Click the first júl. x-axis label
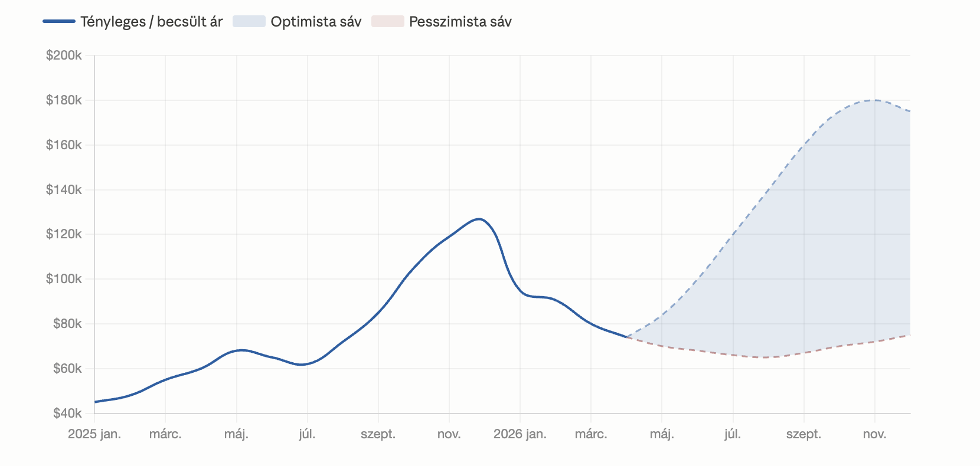Screen dimensions: 980x466 click(307, 435)
